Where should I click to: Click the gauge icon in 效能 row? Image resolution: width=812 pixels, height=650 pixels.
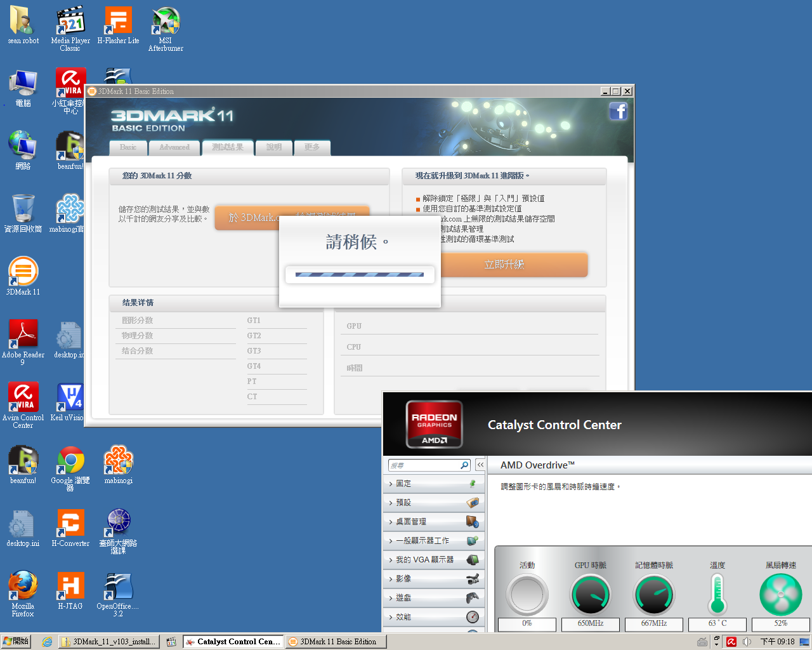pyautogui.click(x=473, y=617)
